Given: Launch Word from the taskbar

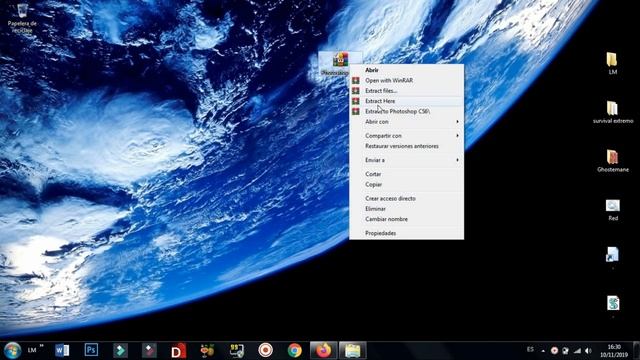Looking at the screenshot, I should click(x=62, y=350).
